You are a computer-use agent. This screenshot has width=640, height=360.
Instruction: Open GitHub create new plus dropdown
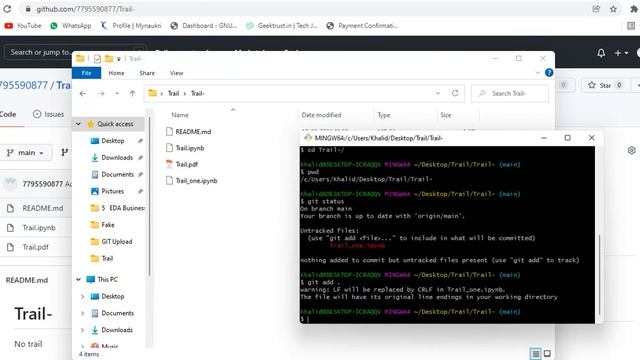pyautogui.click(x=621, y=53)
